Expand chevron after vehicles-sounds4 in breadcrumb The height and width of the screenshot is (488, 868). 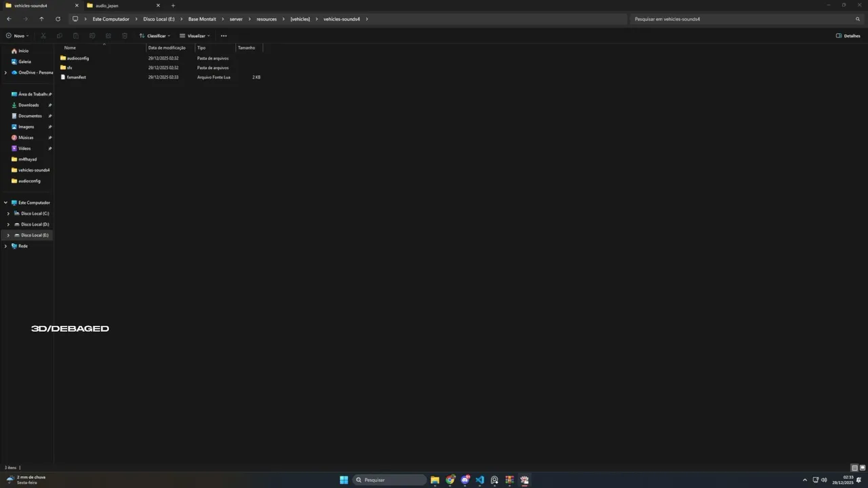click(367, 19)
